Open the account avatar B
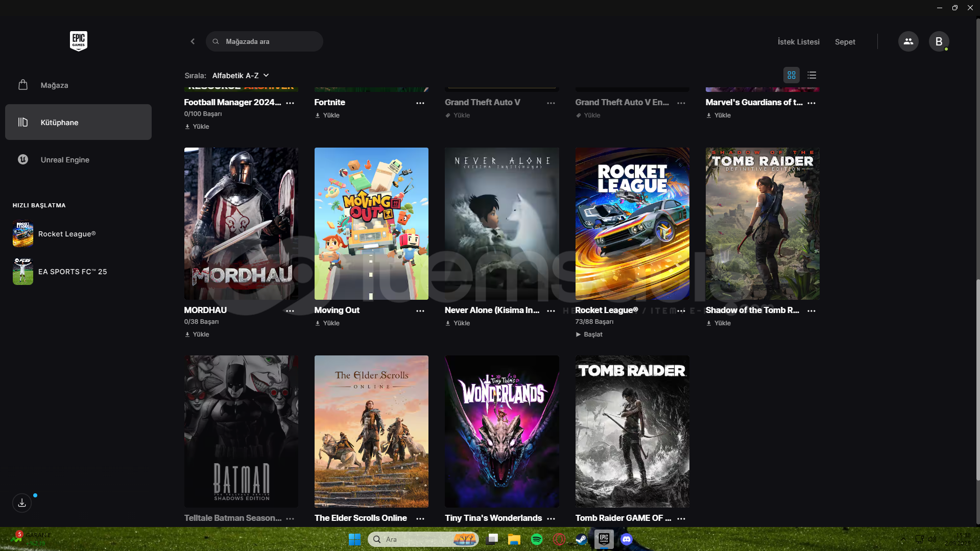Image resolution: width=980 pixels, height=551 pixels. pos(939,41)
